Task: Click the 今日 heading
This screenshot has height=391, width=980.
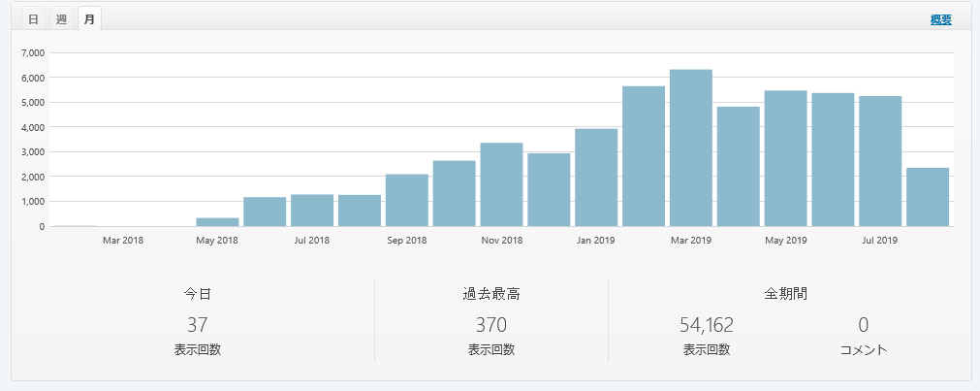Action: click(198, 293)
